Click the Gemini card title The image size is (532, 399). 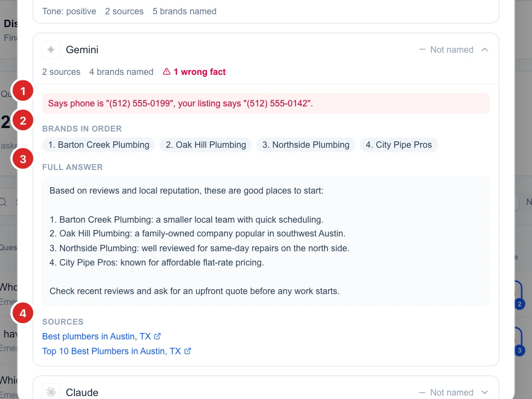(82, 50)
